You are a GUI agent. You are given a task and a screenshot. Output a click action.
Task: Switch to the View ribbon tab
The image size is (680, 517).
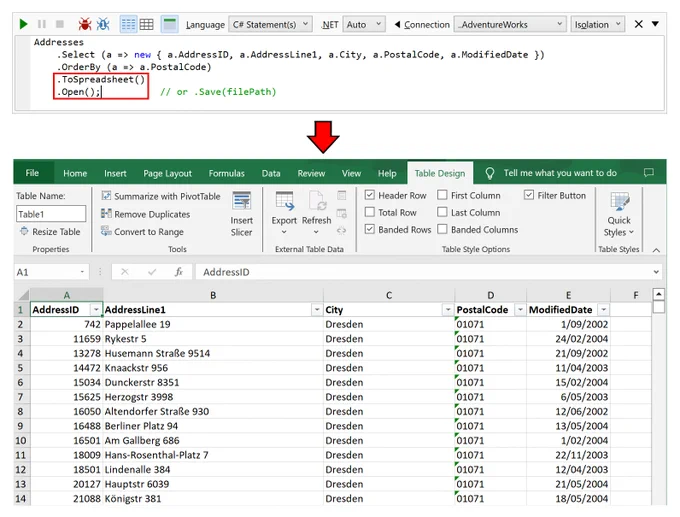pyautogui.click(x=351, y=173)
